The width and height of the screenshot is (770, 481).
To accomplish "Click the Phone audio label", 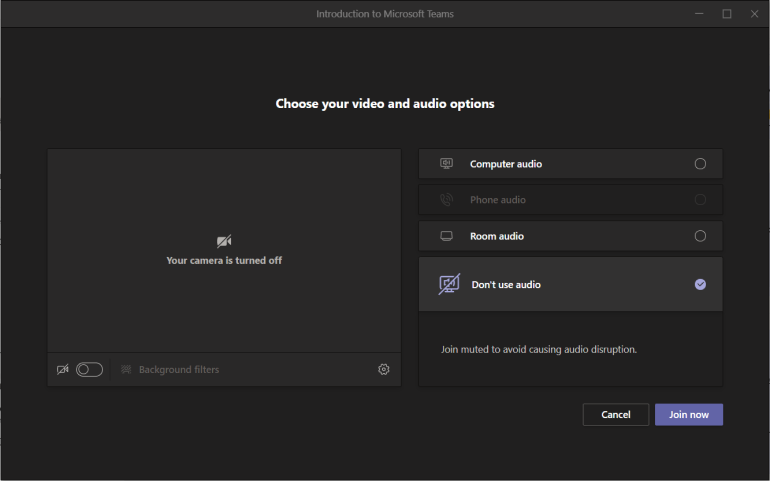I will pyautogui.click(x=497, y=200).
